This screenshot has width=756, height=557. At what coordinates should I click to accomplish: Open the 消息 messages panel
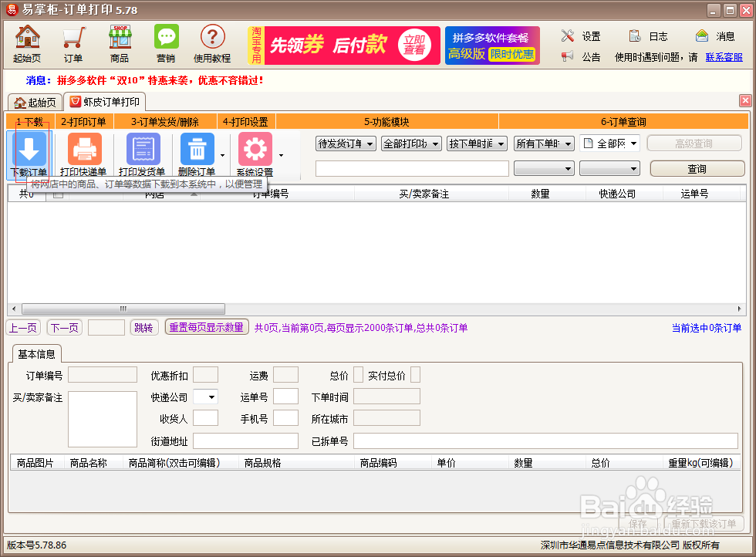click(717, 35)
